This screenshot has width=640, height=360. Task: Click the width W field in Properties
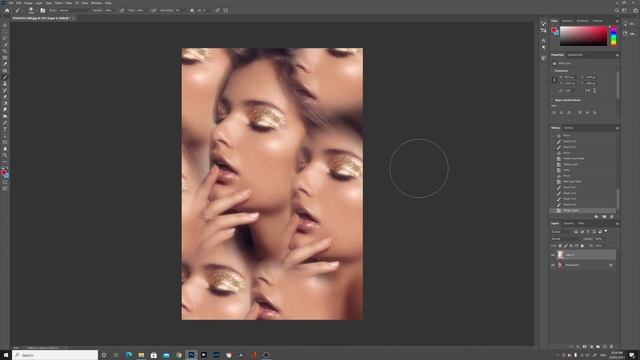pos(569,77)
